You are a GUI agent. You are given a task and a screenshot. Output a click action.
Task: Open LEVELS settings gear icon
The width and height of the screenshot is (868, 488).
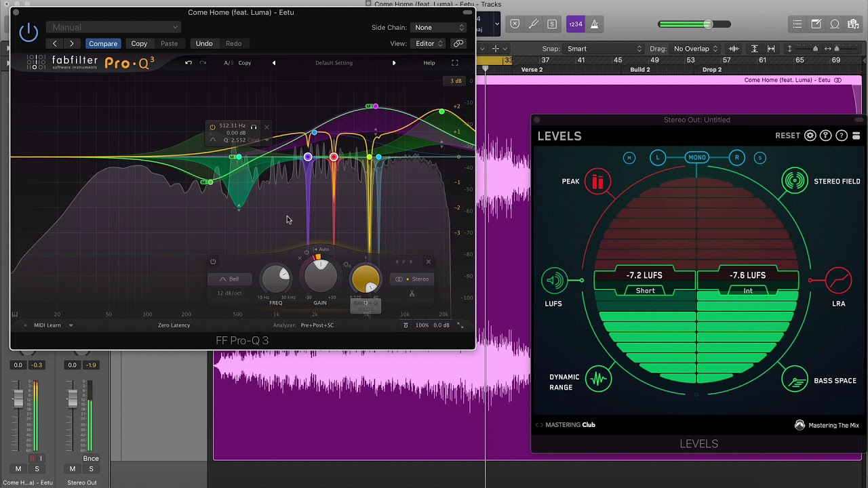click(810, 136)
